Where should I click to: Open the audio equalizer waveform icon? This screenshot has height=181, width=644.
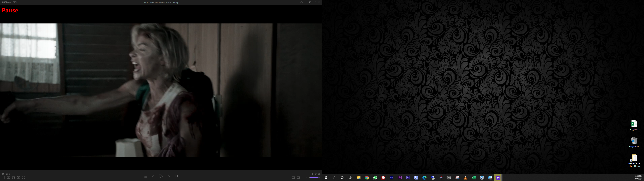(304, 177)
